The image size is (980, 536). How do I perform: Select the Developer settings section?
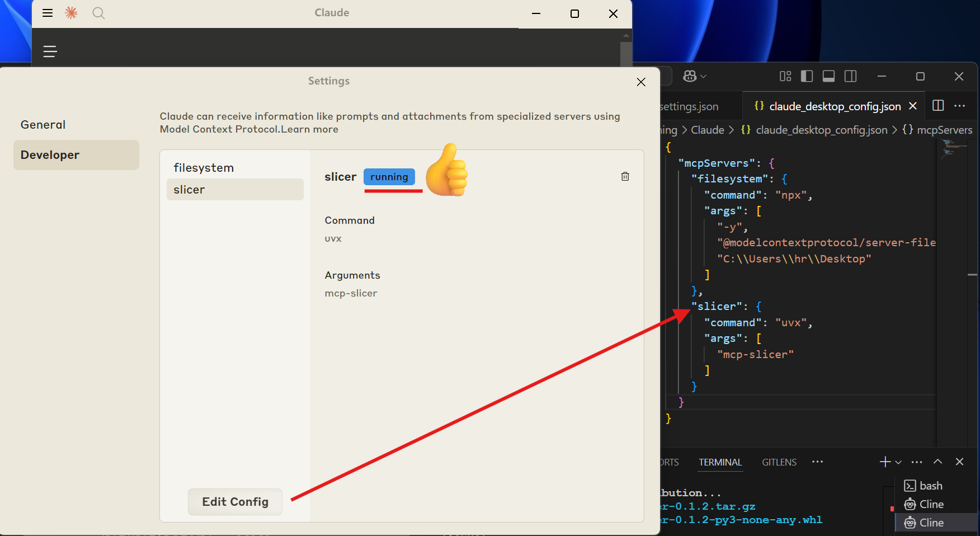point(76,155)
